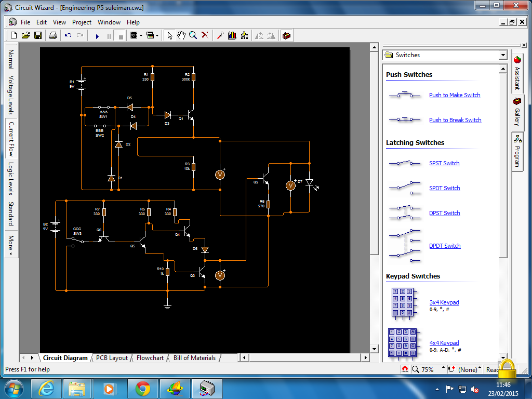Expand the More view styles option
The image size is (532, 399).
pyautogui.click(x=11, y=245)
